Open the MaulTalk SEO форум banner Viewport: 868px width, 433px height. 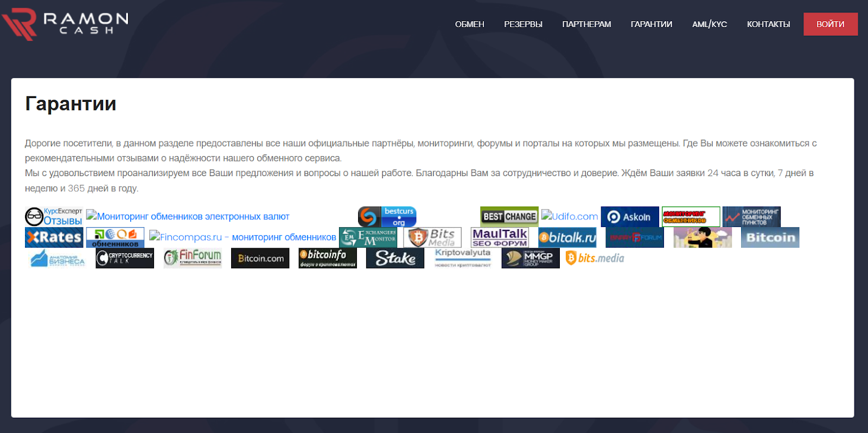pos(500,237)
